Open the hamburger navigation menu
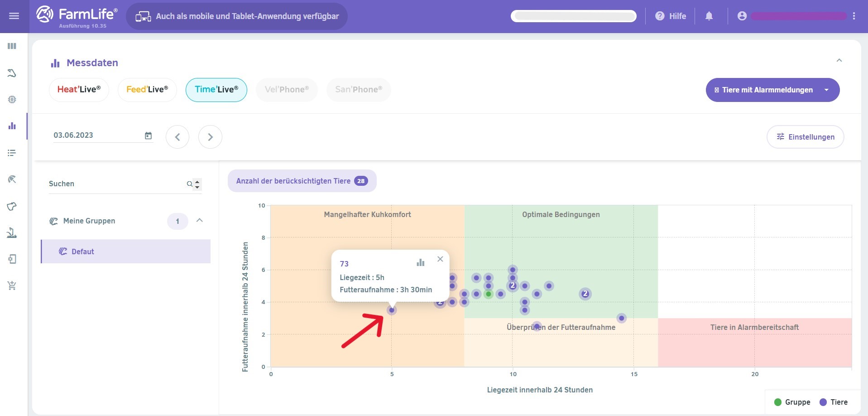 click(14, 16)
